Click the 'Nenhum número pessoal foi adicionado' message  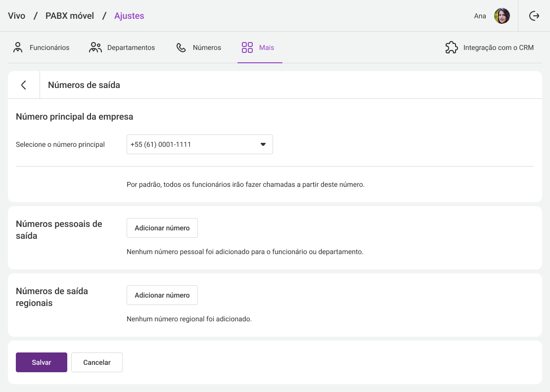[x=245, y=252]
